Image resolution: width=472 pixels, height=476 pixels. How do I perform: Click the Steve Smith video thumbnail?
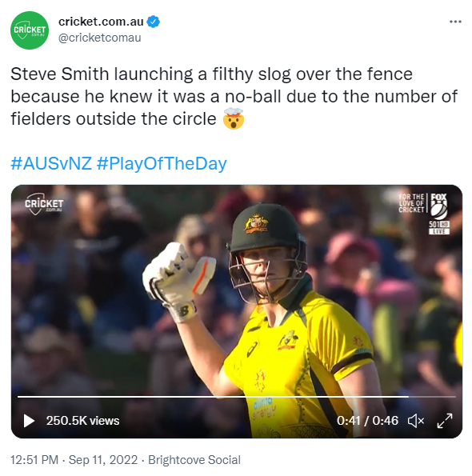point(237,311)
